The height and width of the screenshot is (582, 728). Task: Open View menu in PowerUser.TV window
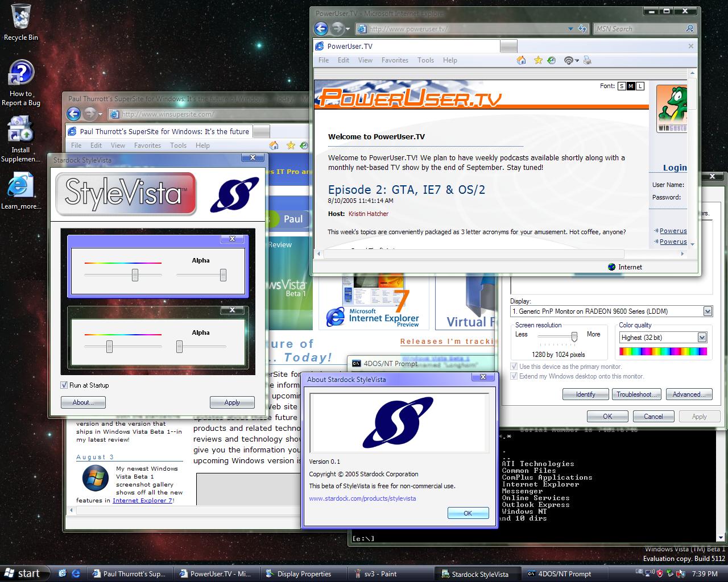[365, 60]
